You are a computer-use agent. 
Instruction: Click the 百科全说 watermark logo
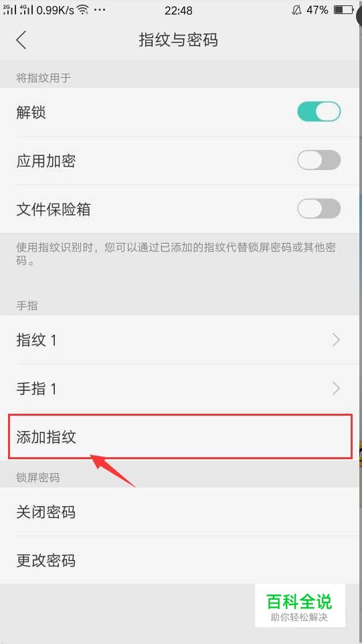click(300, 605)
